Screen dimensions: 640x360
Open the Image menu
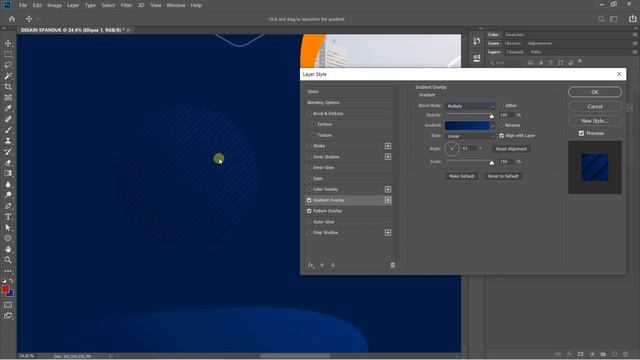54,5
